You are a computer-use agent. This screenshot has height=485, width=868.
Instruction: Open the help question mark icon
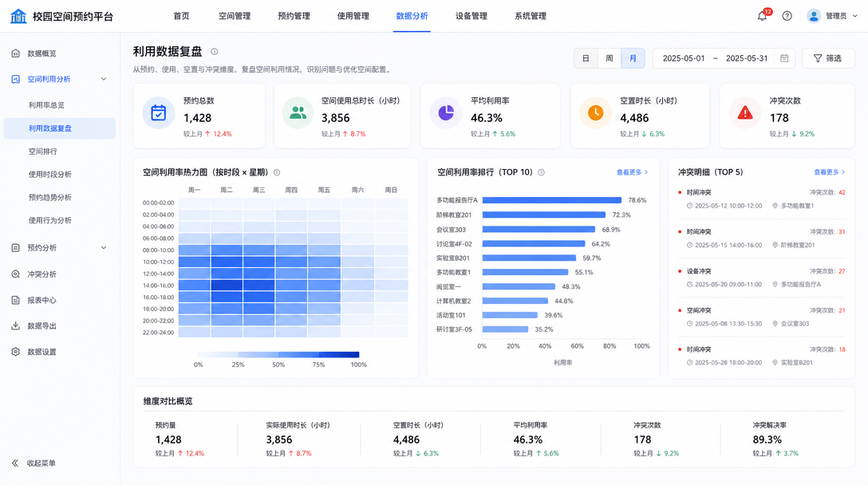[787, 16]
